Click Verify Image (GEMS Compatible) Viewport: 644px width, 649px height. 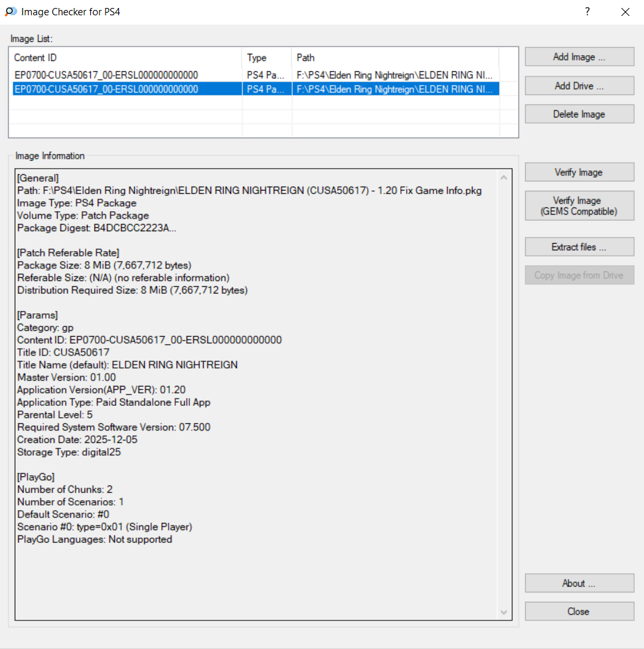[x=579, y=206]
